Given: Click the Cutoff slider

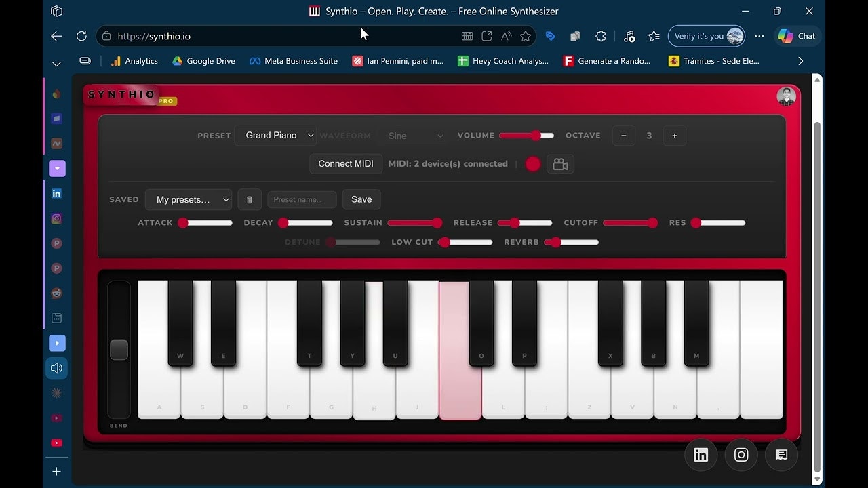Looking at the screenshot, I should tap(630, 223).
